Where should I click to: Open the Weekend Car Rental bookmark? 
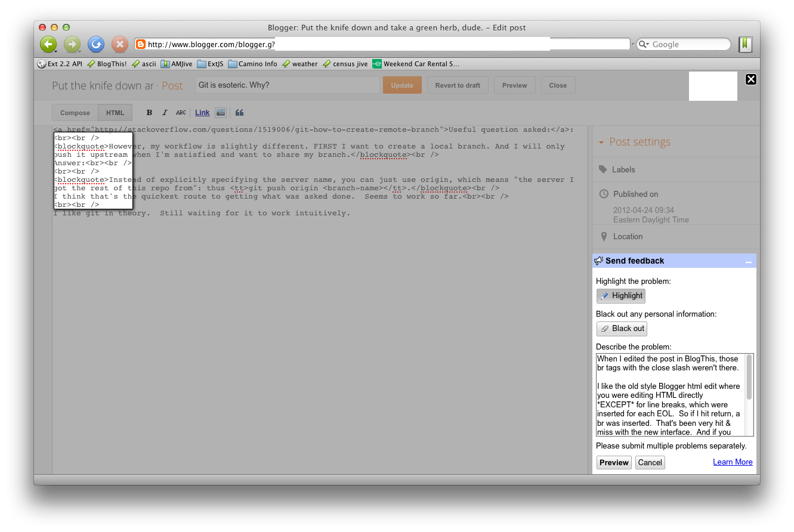[416, 64]
